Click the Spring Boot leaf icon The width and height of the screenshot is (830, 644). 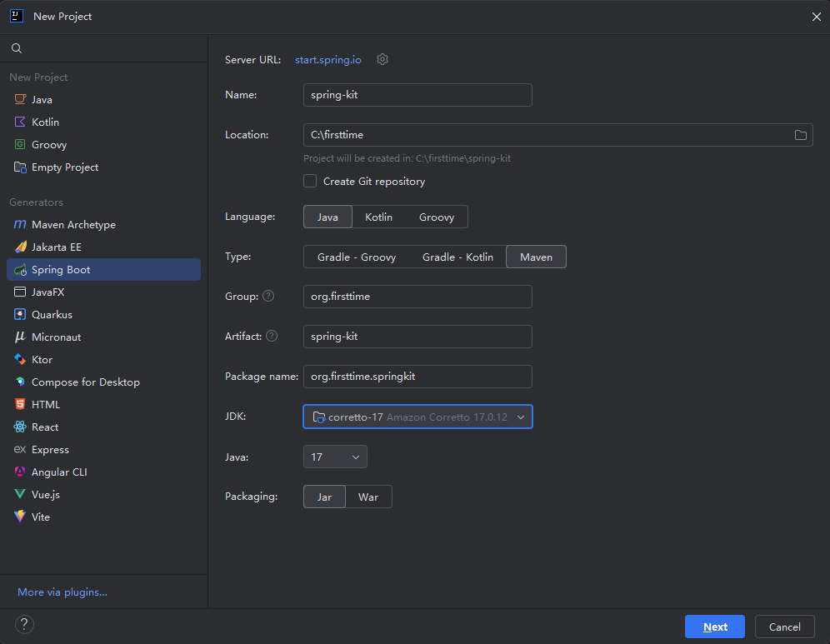[20, 270]
